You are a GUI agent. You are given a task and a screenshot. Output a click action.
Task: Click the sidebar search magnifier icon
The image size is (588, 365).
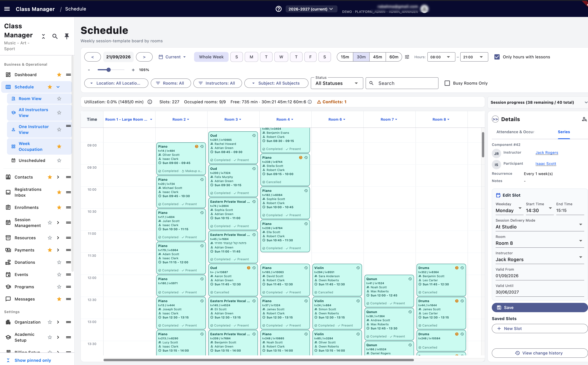[x=55, y=36]
